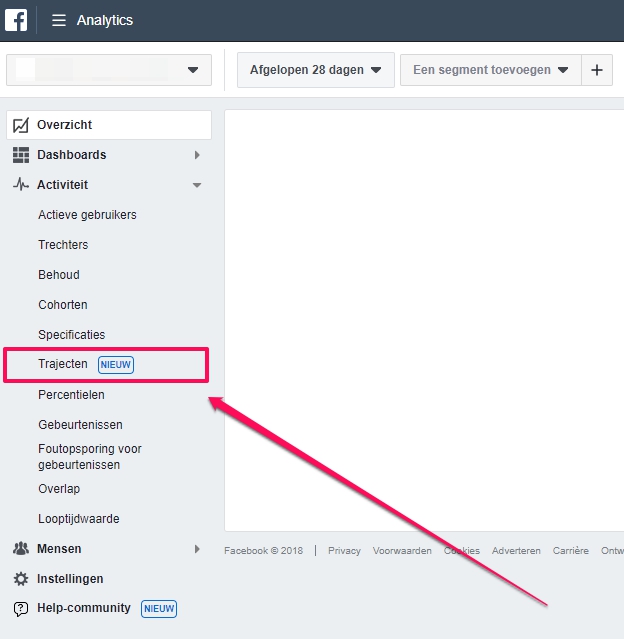Image resolution: width=624 pixels, height=639 pixels.
Task: Select Trechters in the sidebar
Action: [x=63, y=245]
